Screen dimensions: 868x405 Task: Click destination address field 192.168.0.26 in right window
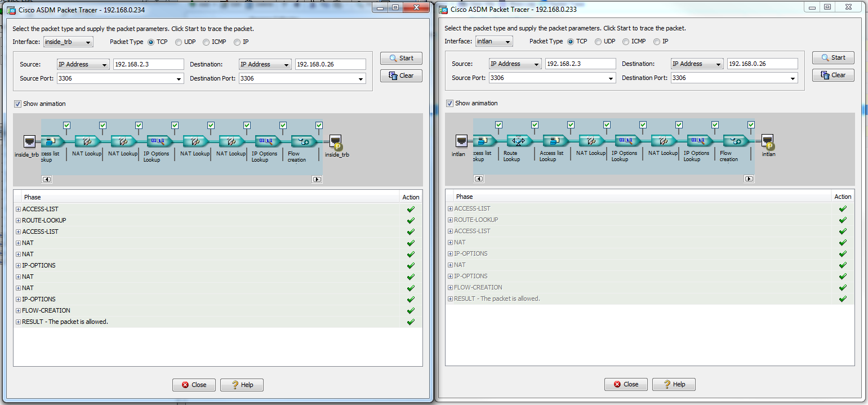click(763, 64)
